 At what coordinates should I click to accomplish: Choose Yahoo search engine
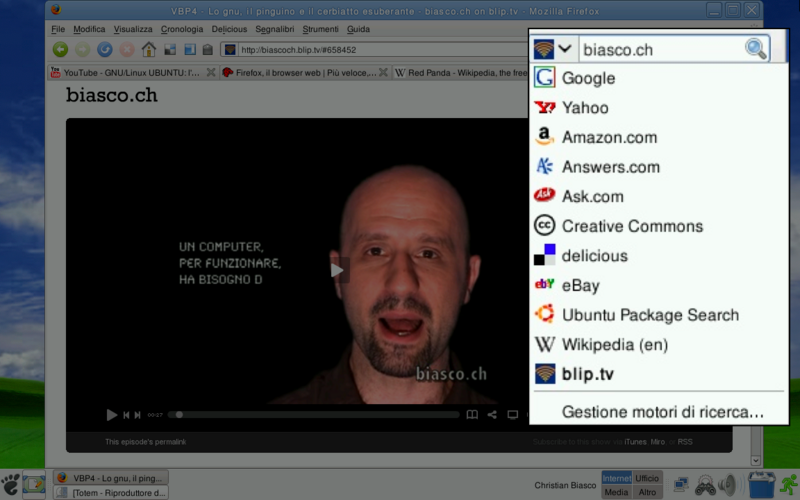[x=658, y=108]
